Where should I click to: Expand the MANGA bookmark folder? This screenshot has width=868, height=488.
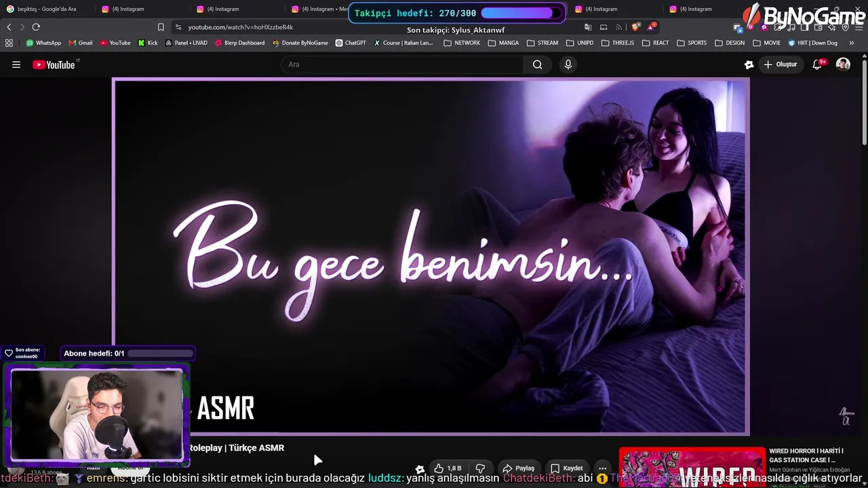[503, 43]
